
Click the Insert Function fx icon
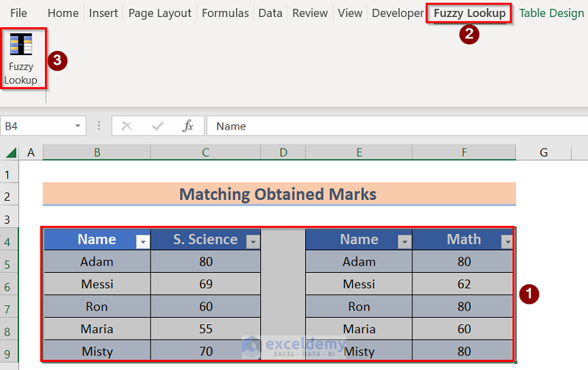pos(188,126)
